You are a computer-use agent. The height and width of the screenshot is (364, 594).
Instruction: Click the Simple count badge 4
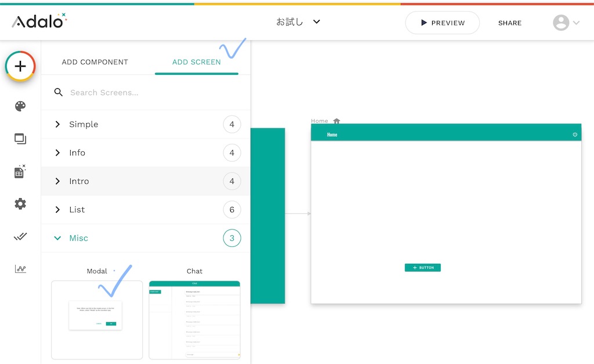232,124
